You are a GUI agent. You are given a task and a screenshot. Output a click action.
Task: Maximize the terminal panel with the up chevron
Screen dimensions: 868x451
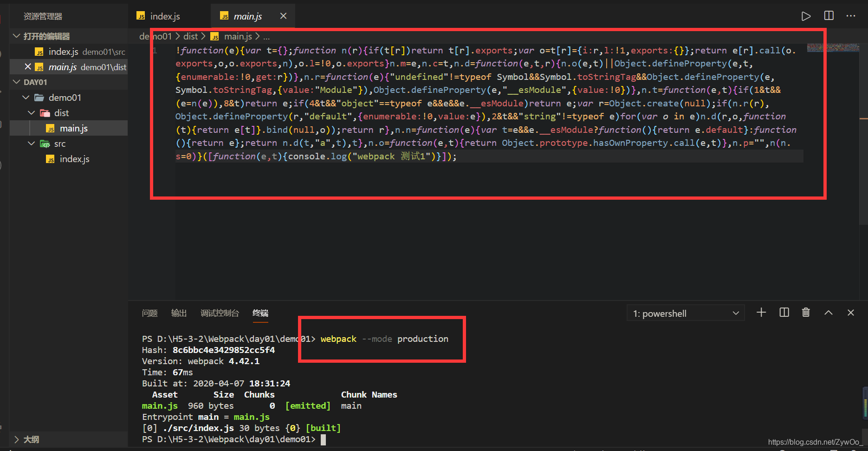coord(829,313)
